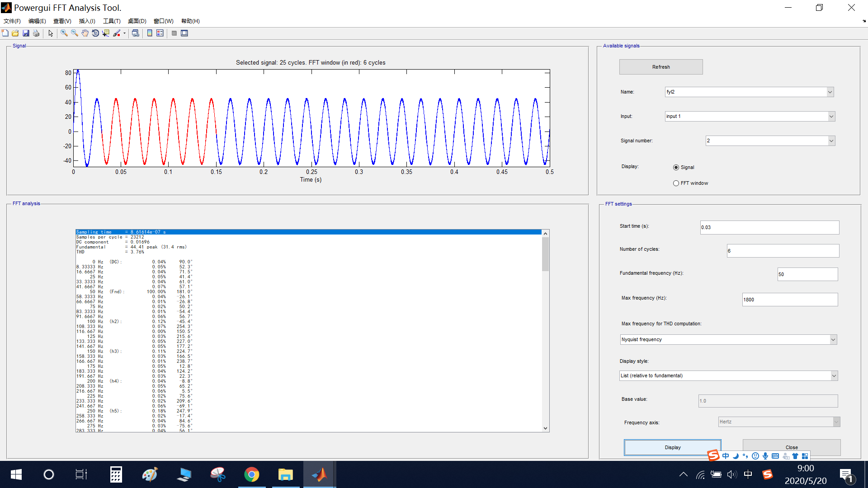
Task: Open the Nyquist frequency THD dropdown
Action: pyautogui.click(x=834, y=339)
